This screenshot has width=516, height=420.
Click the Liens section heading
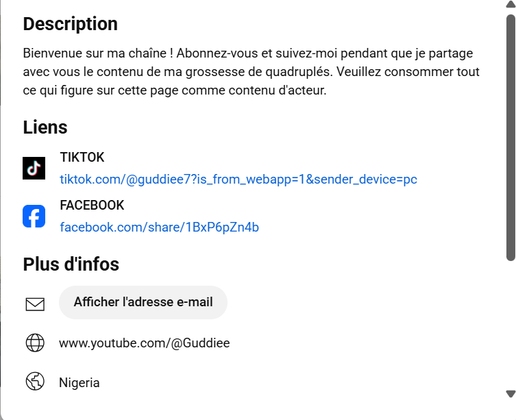(45, 127)
